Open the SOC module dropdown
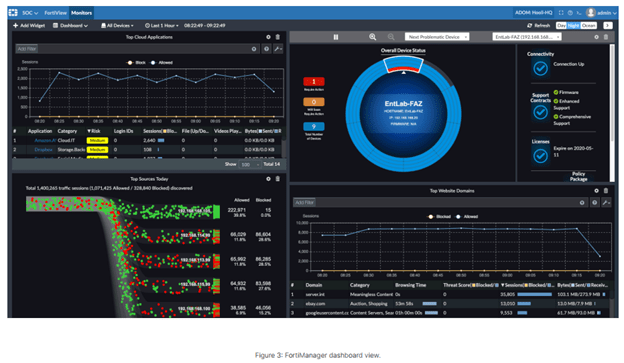This screenshot has height=363, width=624. pos(30,13)
